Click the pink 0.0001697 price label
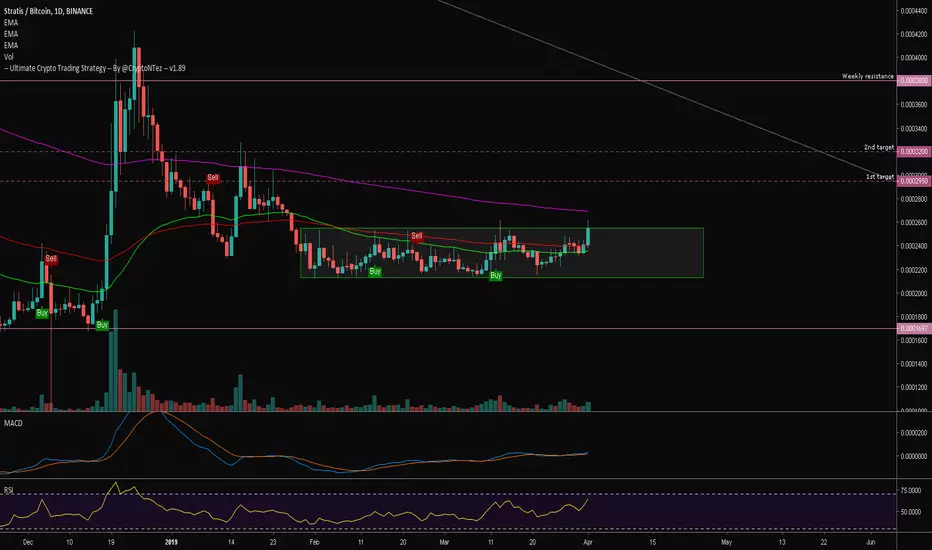Viewport: 932px width, 550px height. click(914, 328)
